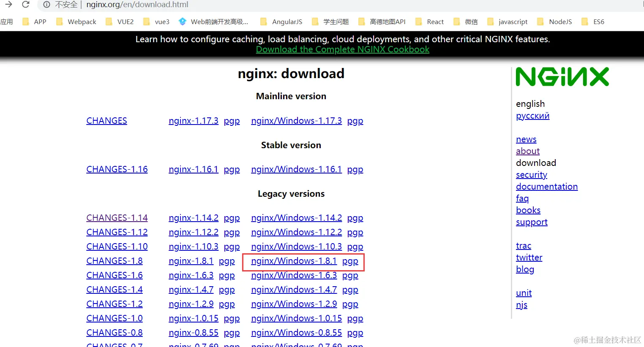Download nginx/Windows-1.12.2
The image size is (644, 347).
(297, 232)
